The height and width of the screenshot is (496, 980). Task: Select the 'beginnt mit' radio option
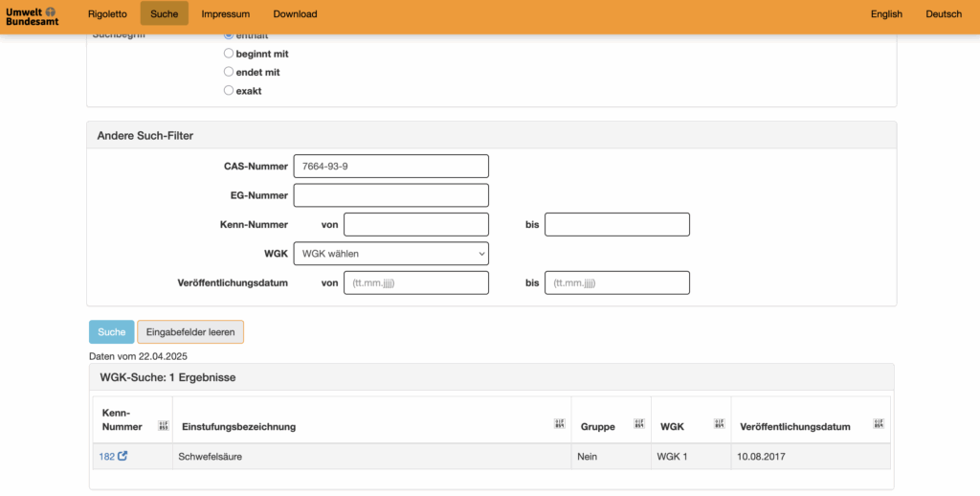229,54
